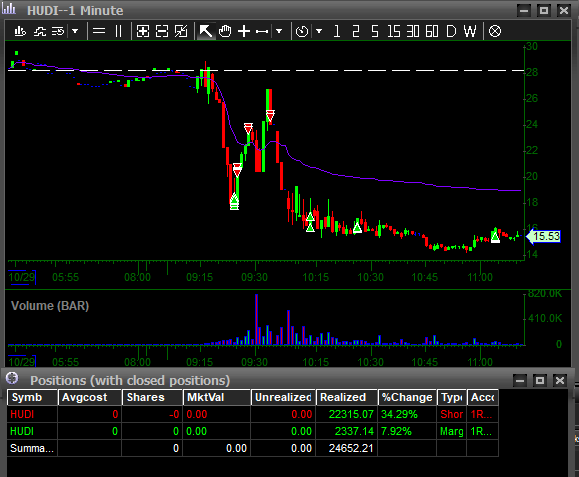Select the horizontal line drawing tool

(x=99, y=31)
